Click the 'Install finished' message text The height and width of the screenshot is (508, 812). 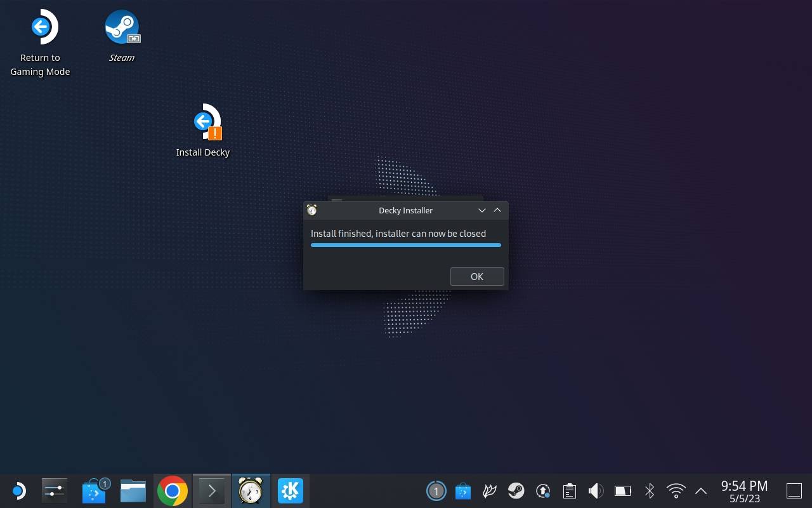point(398,234)
